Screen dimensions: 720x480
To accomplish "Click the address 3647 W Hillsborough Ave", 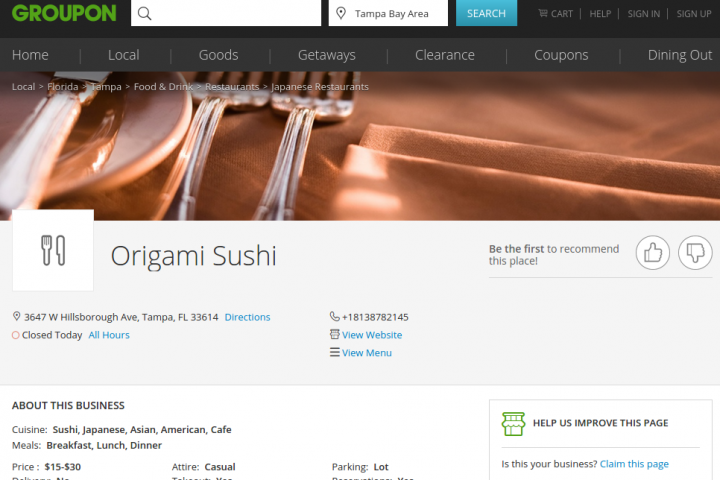I will (x=121, y=317).
